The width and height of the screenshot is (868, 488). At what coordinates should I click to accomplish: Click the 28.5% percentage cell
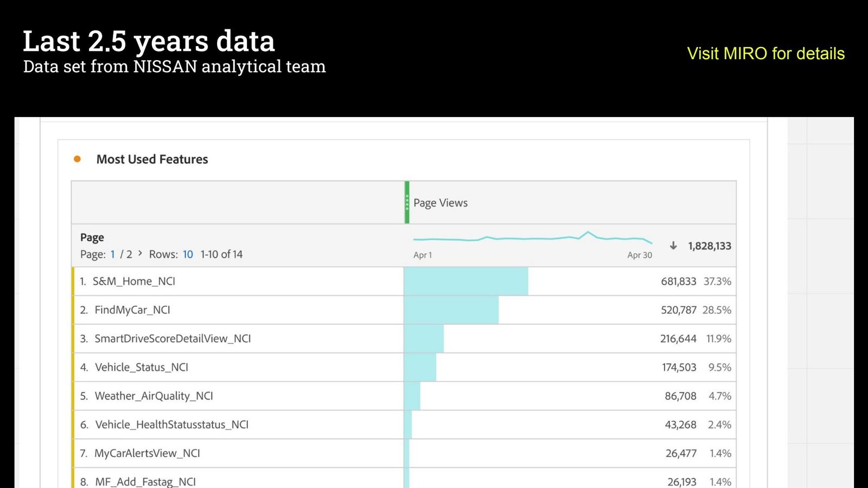717,310
